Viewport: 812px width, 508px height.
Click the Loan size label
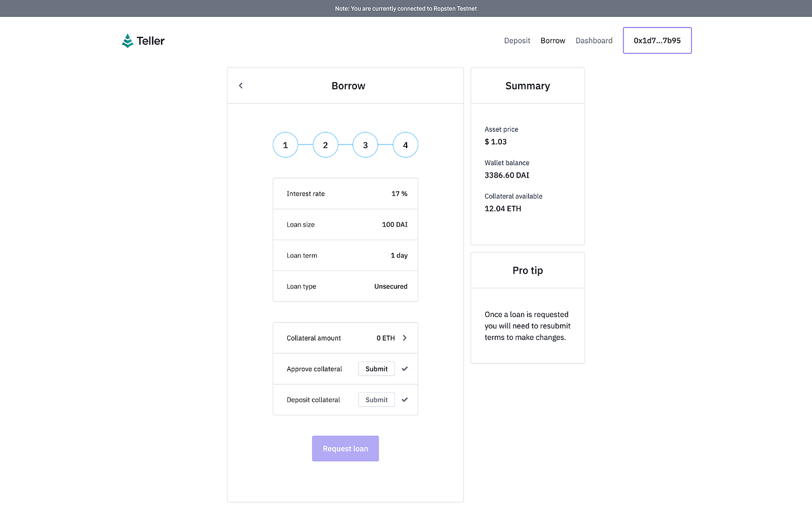[301, 224]
